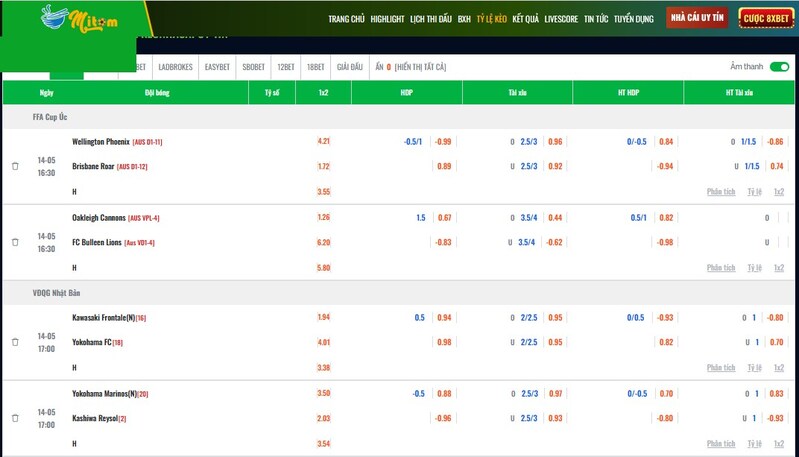Open Tỷ lệ link for Oakleigh Cannons match
Viewport: 799px width, 457px height.
coord(755,267)
